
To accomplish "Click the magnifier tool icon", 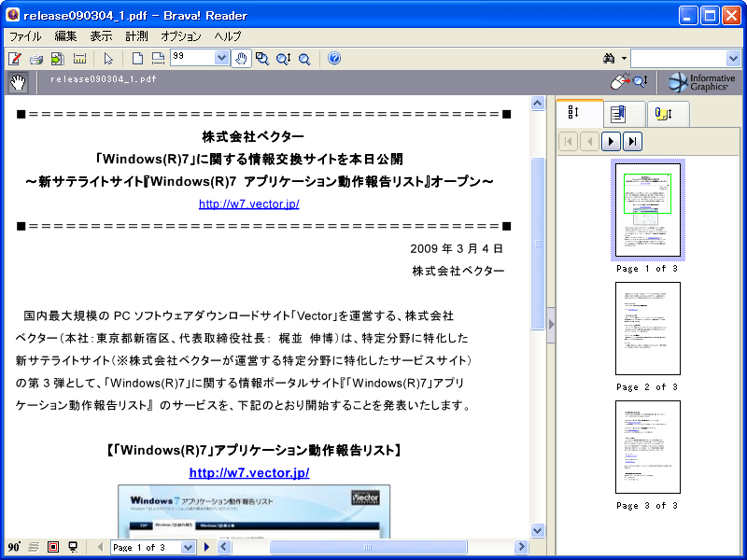I will 304,59.
